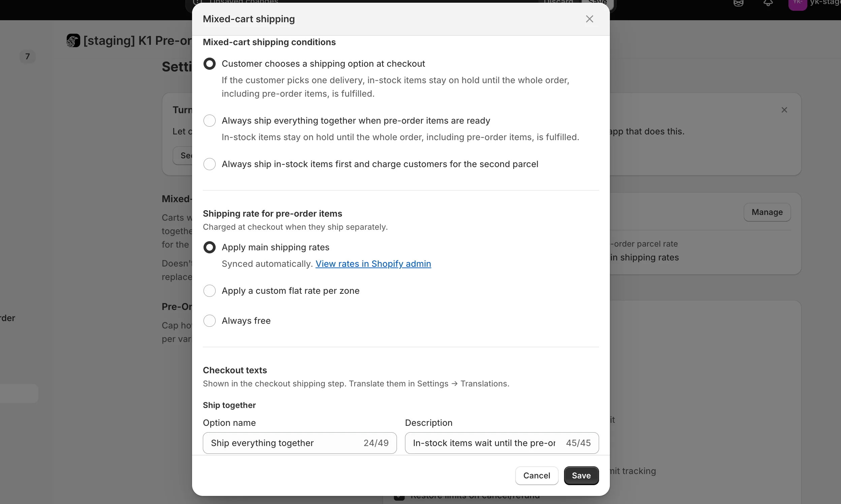The image size is (841, 504).
Task: Click the K1 Pre-order app logo icon
Action: (73, 41)
